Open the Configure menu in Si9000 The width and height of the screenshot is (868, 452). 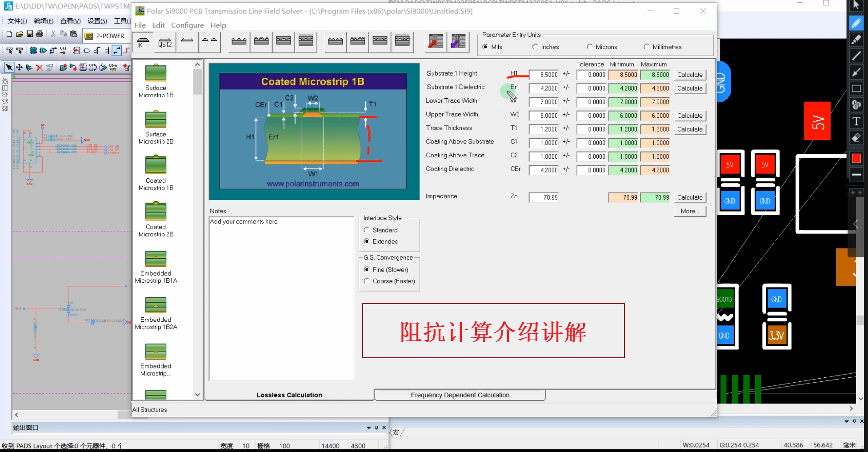point(188,25)
